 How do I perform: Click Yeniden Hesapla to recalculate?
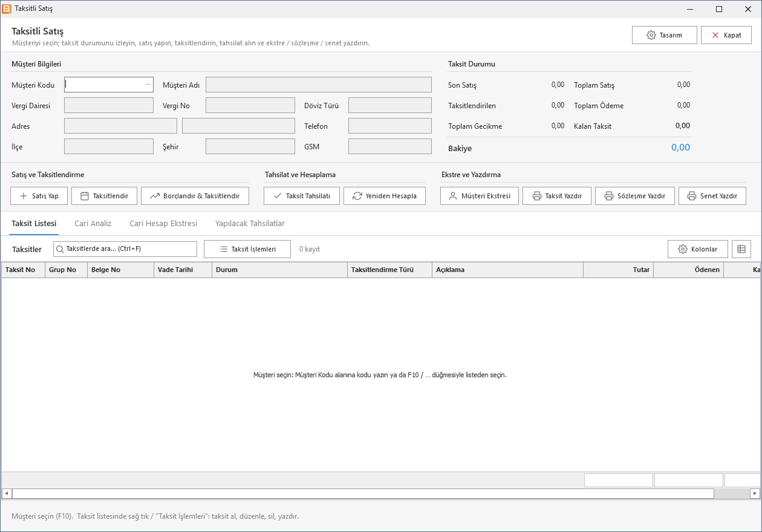coord(385,196)
